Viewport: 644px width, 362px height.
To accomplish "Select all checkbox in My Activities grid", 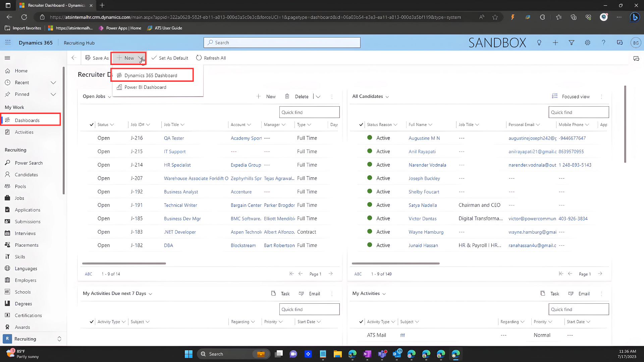I will tap(361, 322).
